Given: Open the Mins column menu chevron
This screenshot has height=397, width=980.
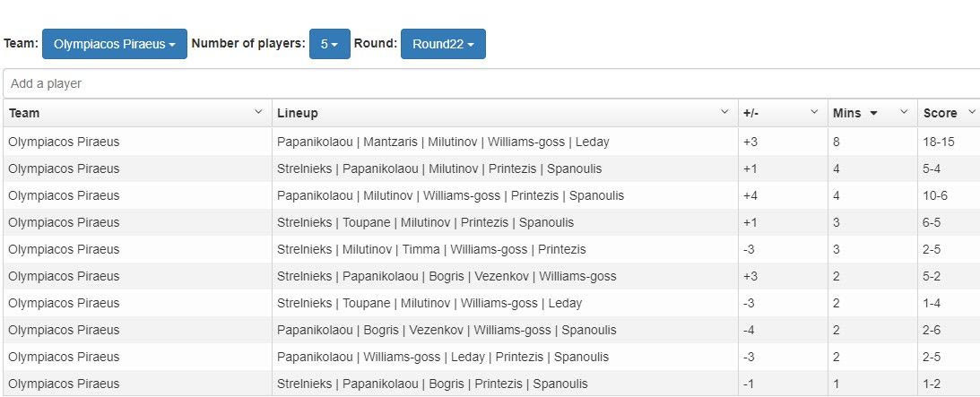Looking at the screenshot, I should [904, 112].
